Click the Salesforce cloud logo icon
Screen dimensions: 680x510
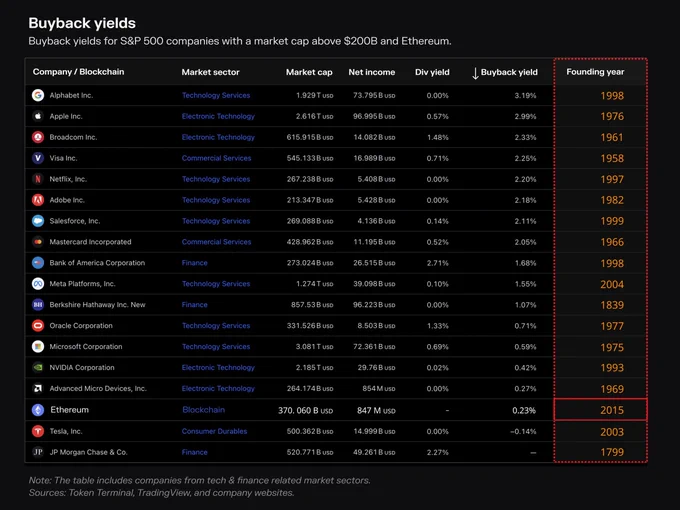(x=38, y=221)
